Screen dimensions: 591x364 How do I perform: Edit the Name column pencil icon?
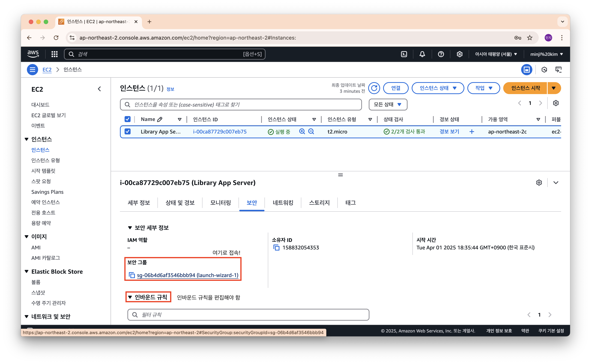point(160,119)
